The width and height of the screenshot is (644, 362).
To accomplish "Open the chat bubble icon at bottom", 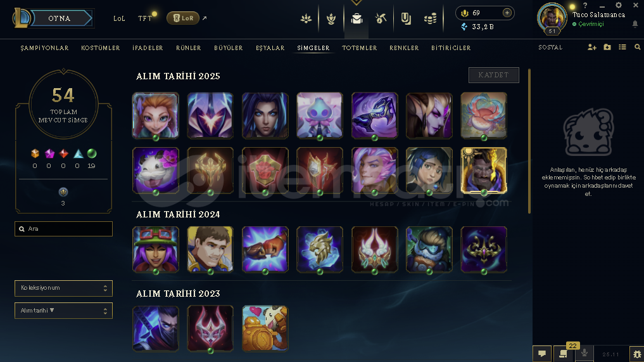I will point(542,354).
